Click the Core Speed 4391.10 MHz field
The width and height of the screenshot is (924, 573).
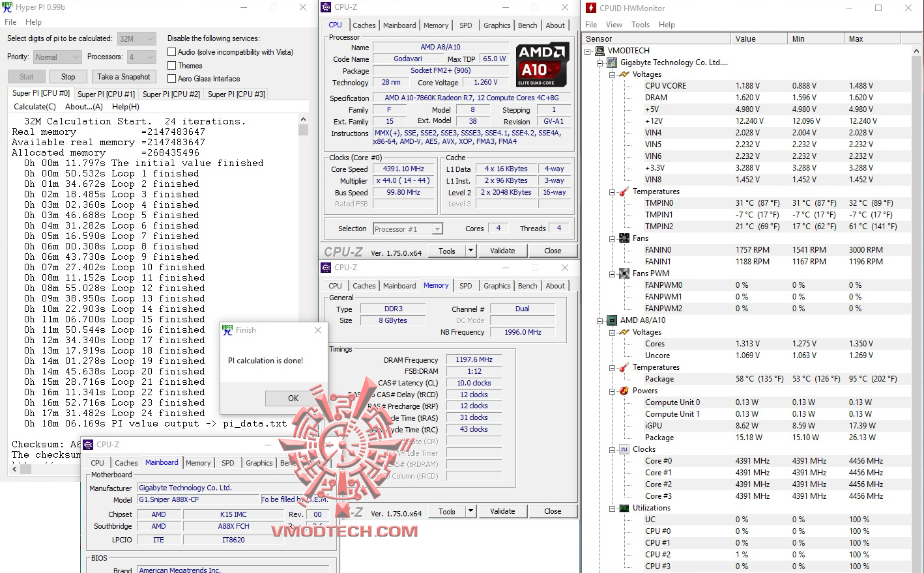coord(403,169)
